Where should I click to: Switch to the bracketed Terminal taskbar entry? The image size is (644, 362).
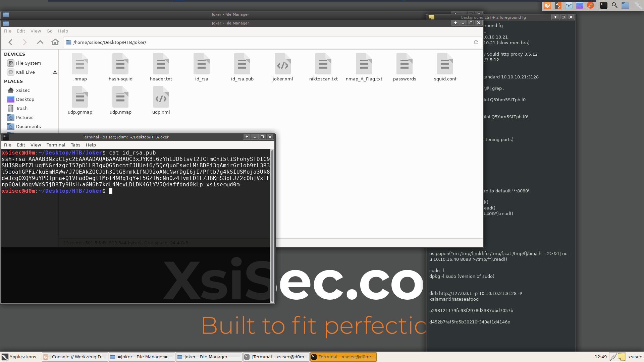click(276, 357)
